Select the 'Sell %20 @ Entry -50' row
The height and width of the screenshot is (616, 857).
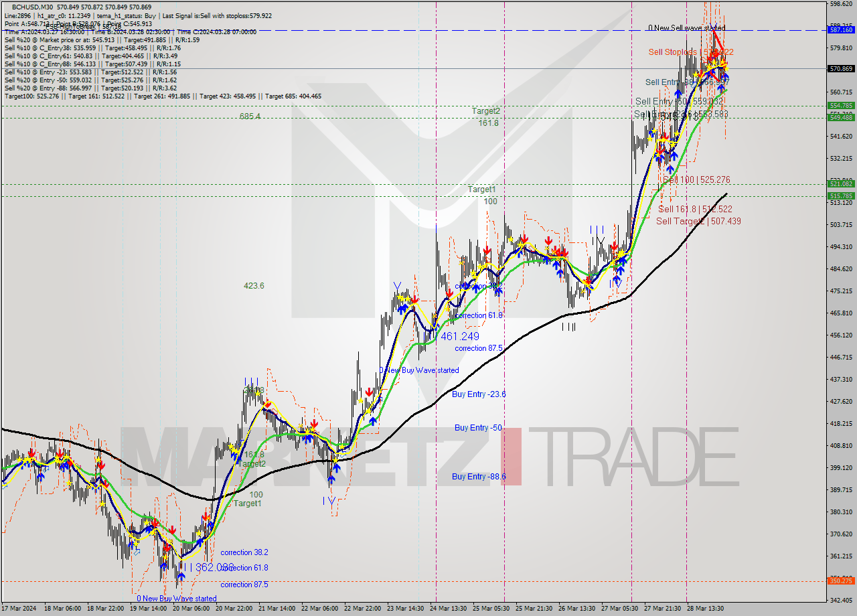pyautogui.click(x=90, y=80)
